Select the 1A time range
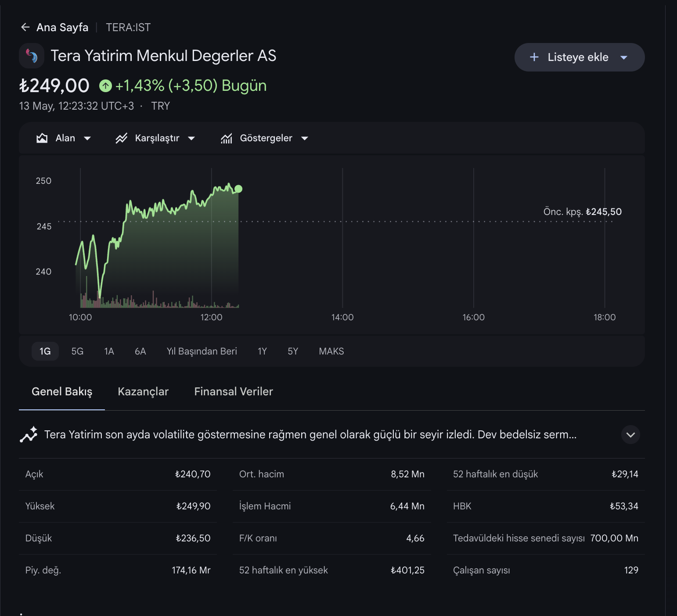This screenshot has width=677, height=616. [x=109, y=351]
